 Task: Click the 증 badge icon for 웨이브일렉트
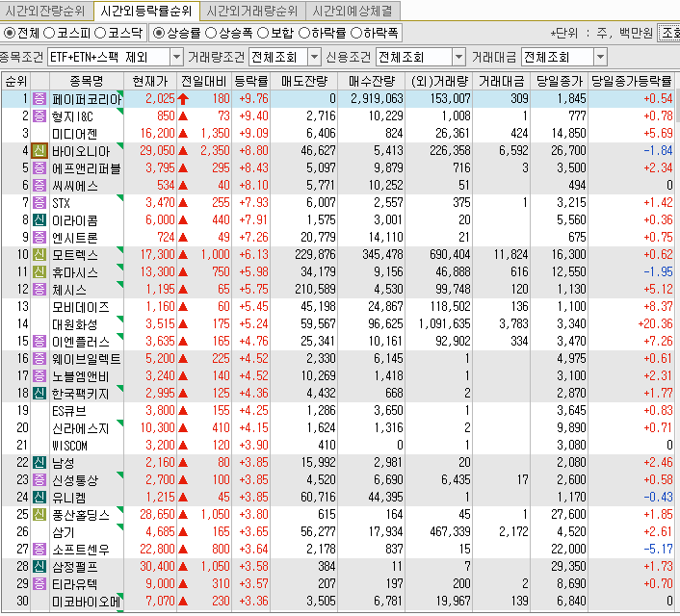tap(39, 359)
